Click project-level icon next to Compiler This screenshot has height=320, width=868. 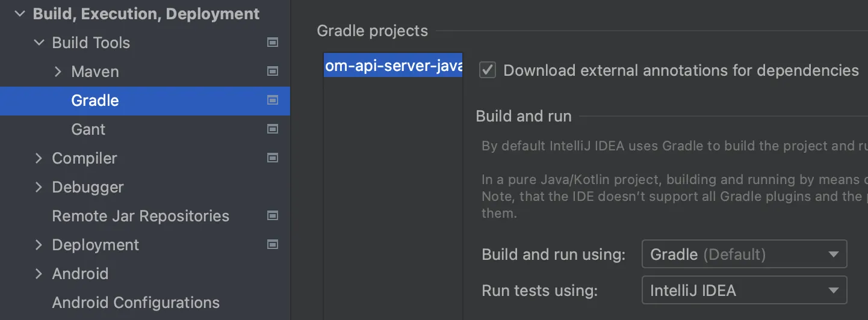[x=273, y=158]
